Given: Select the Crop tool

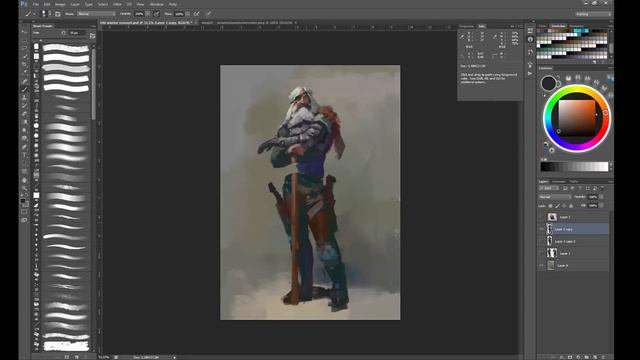Looking at the screenshot, I should [x=24, y=64].
